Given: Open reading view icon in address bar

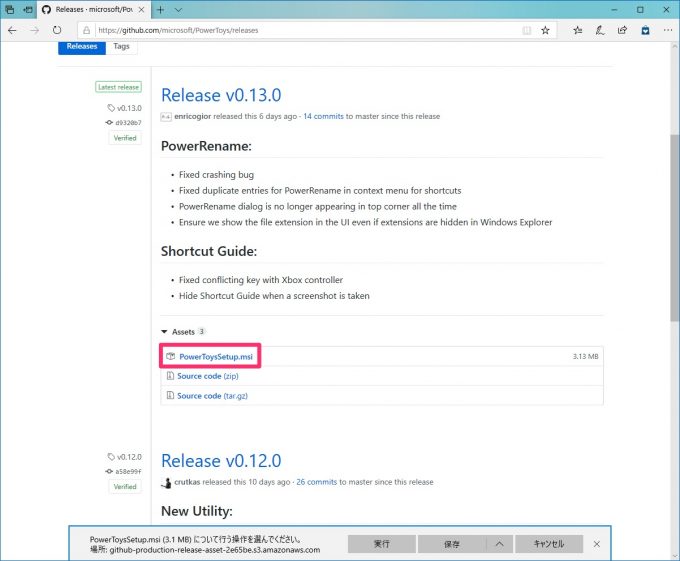Looking at the screenshot, I should (x=526, y=30).
